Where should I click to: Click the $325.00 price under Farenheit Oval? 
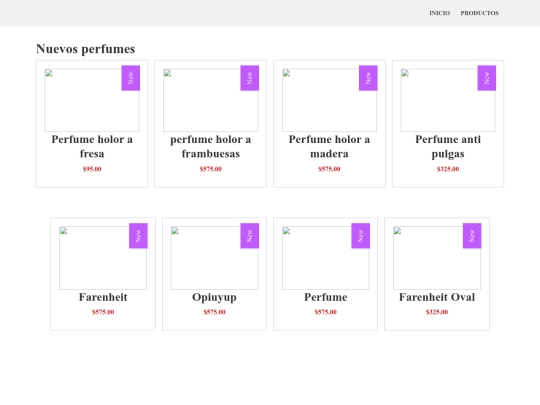[x=437, y=312]
